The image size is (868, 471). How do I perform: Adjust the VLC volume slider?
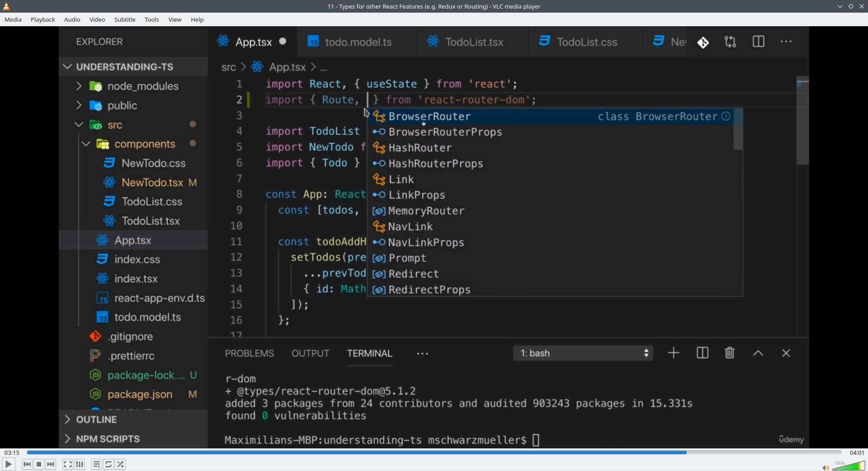point(849,466)
